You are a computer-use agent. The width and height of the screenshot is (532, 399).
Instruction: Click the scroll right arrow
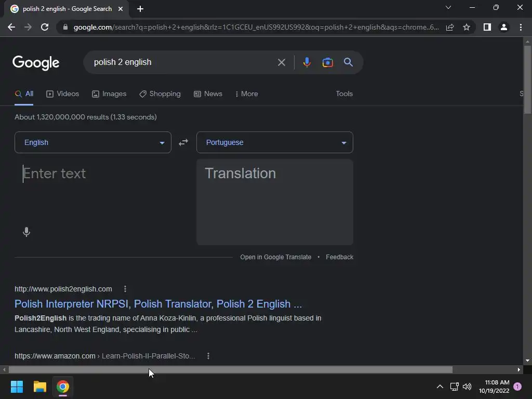point(519,369)
